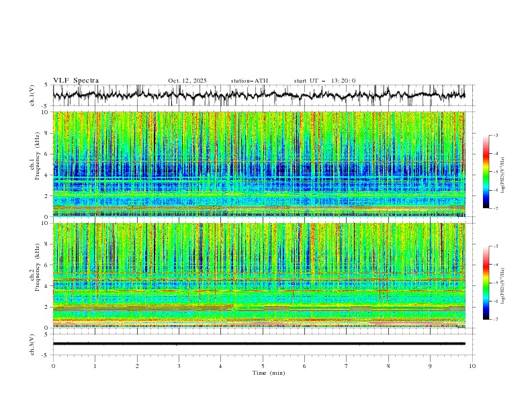This screenshot has height=411, width=532.
Task: Click the "ch.1(V)" waveform axis label
Action: click(32, 95)
